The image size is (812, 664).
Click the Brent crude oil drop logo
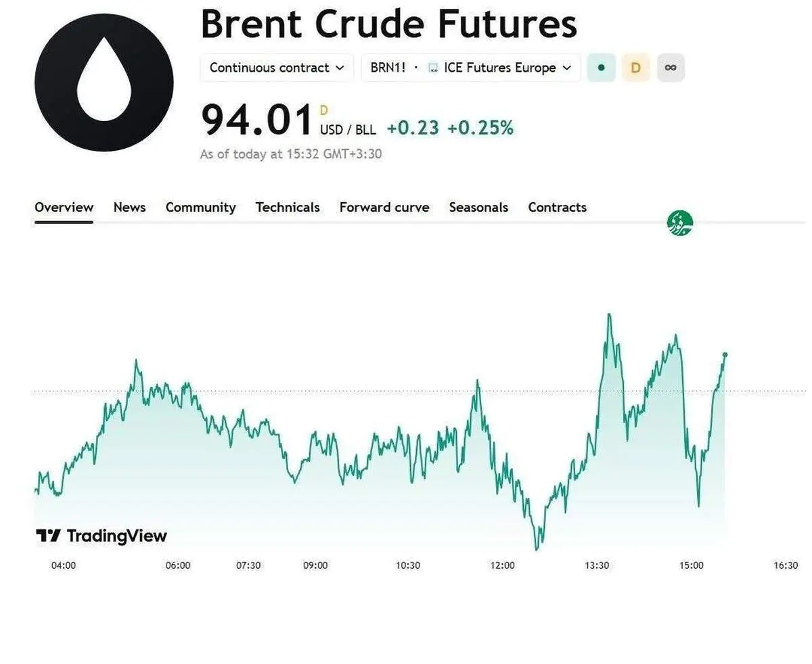point(104,82)
